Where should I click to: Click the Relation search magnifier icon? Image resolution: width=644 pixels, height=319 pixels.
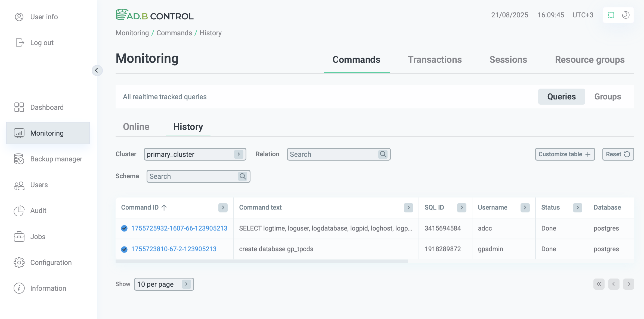(x=383, y=154)
